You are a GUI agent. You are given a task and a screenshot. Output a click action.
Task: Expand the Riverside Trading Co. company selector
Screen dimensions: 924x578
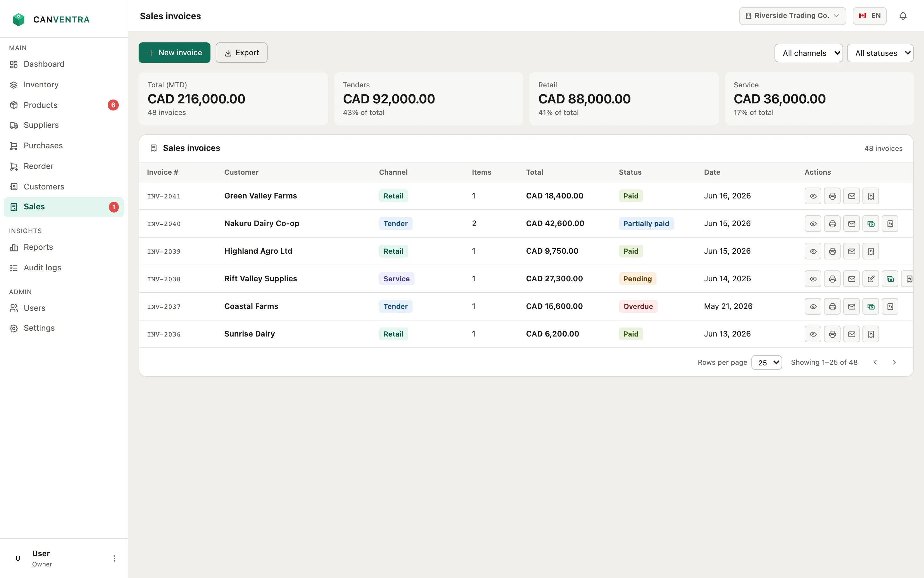coord(792,16)
